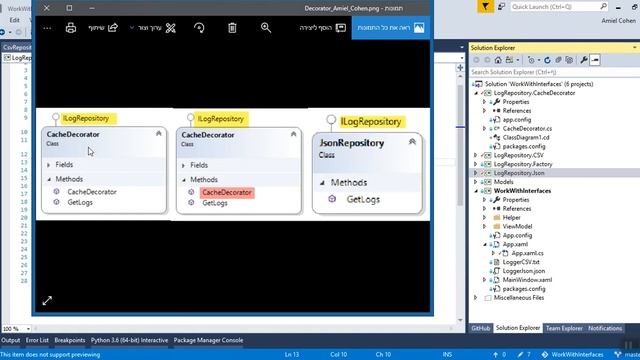Click the Search Solution Explorer field

[x=554, y=72]
